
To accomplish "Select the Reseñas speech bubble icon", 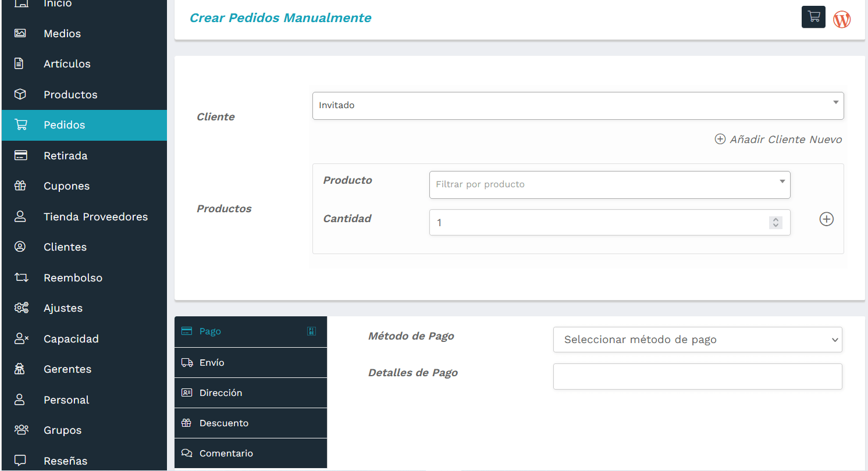I will [x=21, y=461].
